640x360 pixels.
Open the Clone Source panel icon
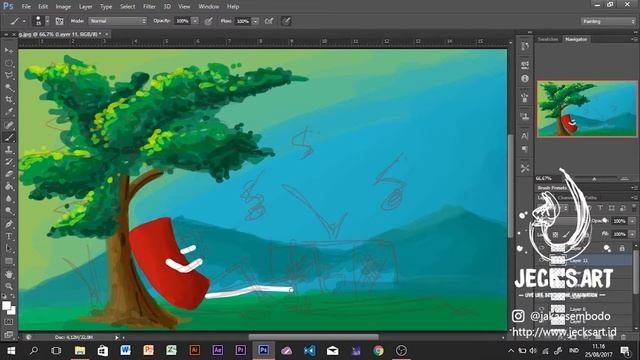tap(525, 116)
